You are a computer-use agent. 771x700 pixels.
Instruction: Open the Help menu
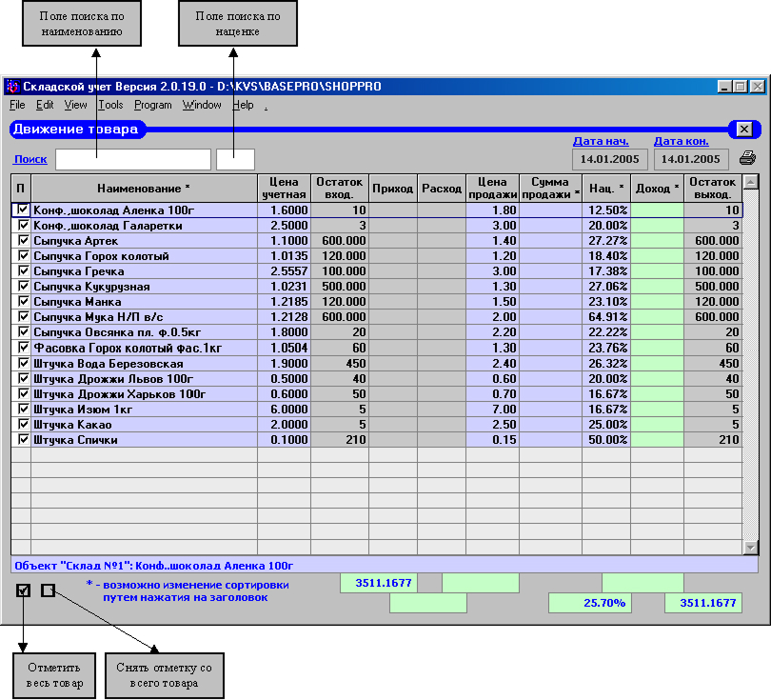[243, 105]
